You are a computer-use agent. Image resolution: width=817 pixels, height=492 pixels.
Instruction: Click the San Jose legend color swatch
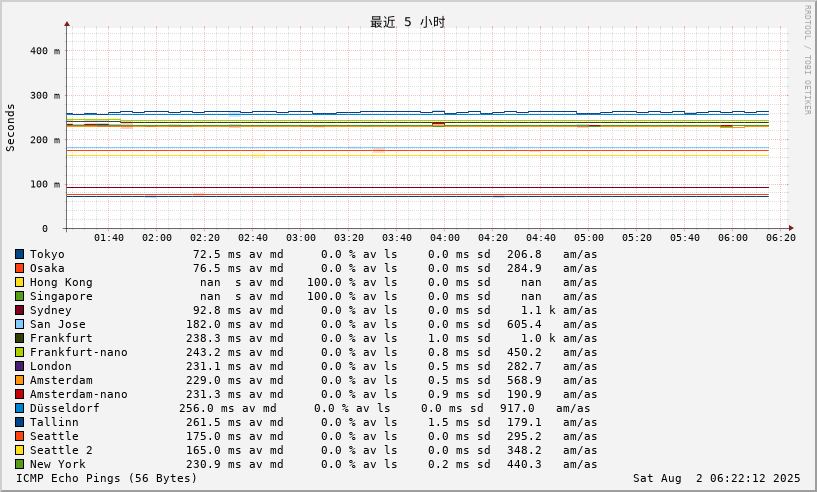coord(19,324)
